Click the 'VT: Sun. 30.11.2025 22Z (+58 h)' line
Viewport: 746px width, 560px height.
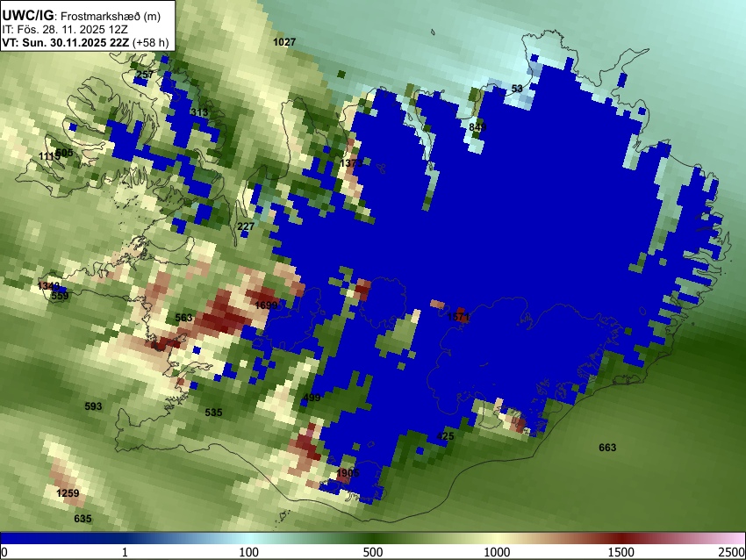[x=85, y=42]
